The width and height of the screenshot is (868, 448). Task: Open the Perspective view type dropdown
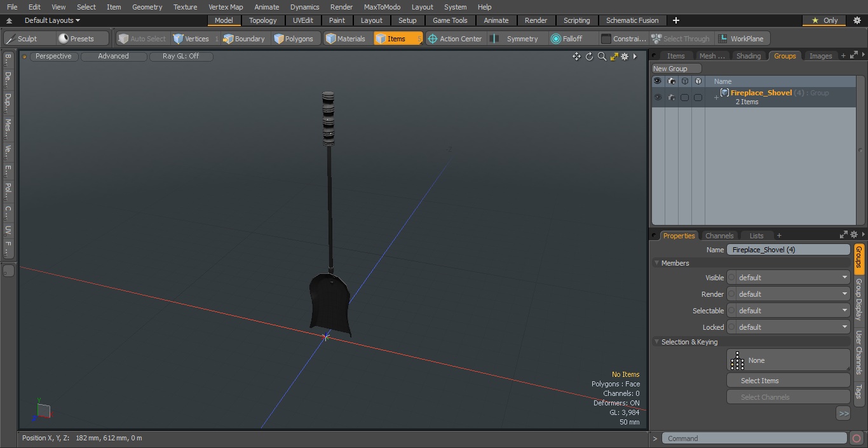[53, 56]
